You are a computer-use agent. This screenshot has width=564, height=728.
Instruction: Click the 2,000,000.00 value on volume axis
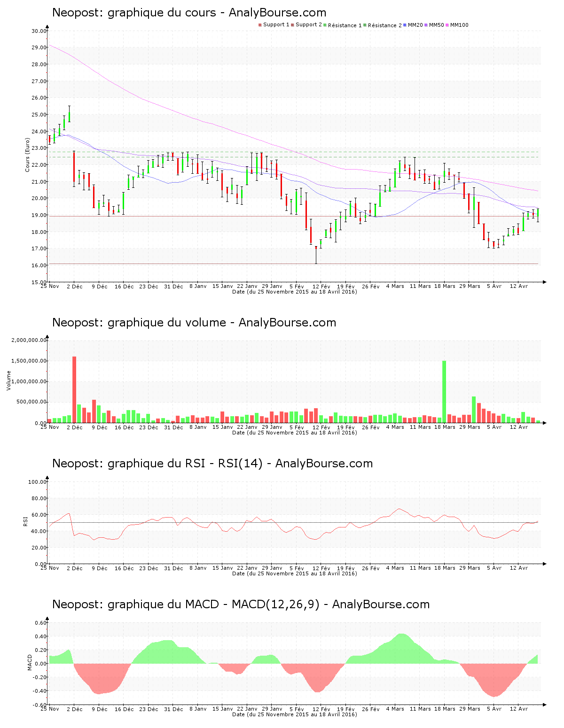[x=29, y=340]
